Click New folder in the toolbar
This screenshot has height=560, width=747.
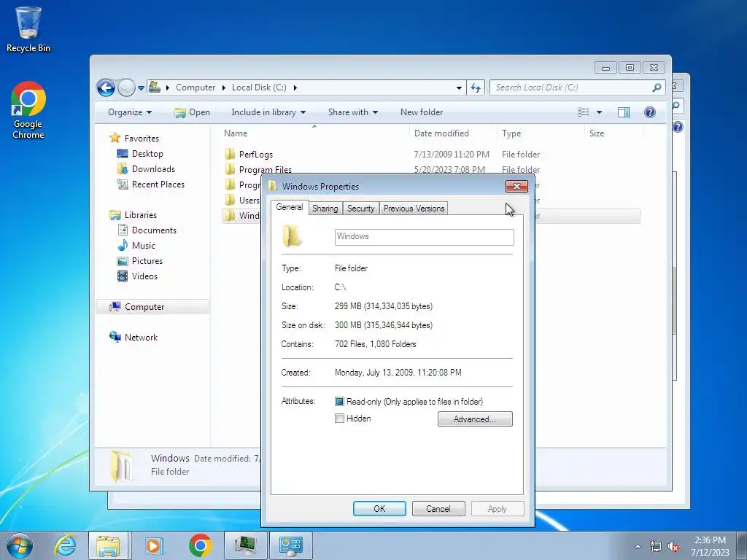pyautogui.click(x=422, y=112)
